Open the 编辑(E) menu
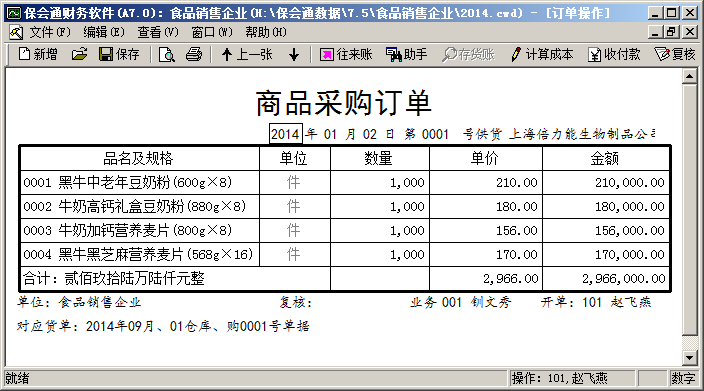This screenshot has width=704, height=391. [104, 32]
